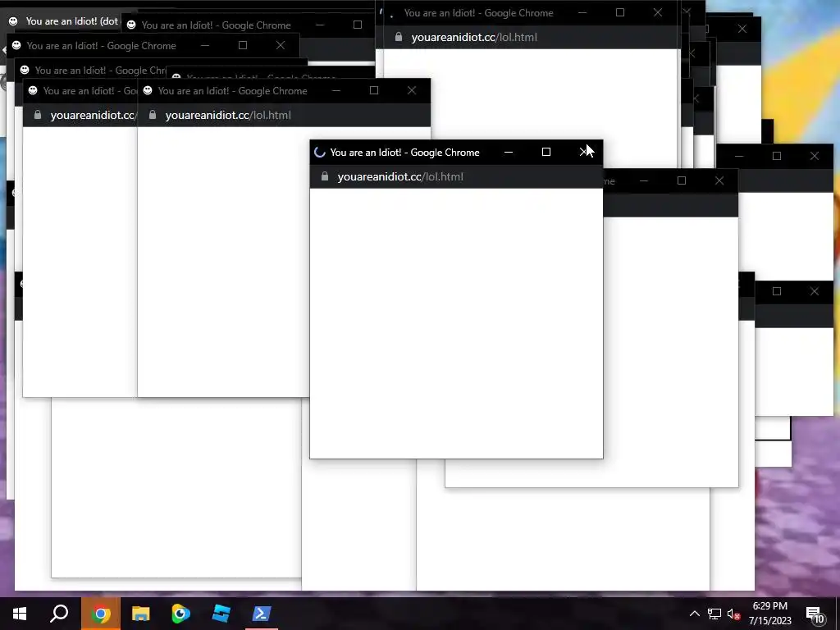Screen dimensions: 840x630
Task: Click the truncated 'youareanidiot.cc/' address in the far-left window
Action: (94, 115)
